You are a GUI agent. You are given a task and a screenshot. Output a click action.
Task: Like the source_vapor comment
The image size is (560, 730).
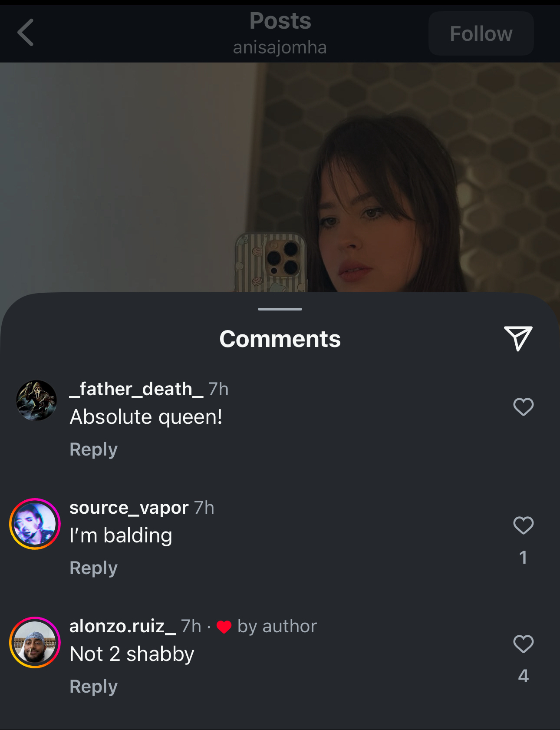coord(523,525)
